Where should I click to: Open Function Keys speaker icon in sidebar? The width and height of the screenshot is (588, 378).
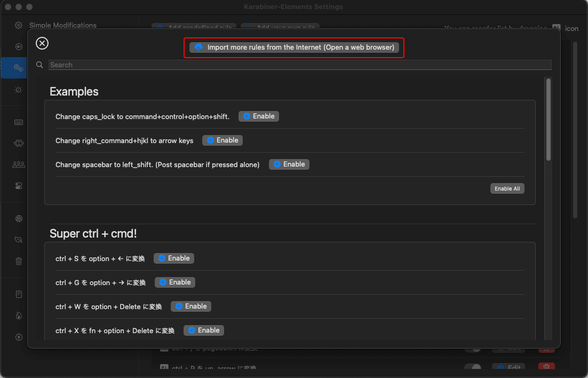click(18, 46)
